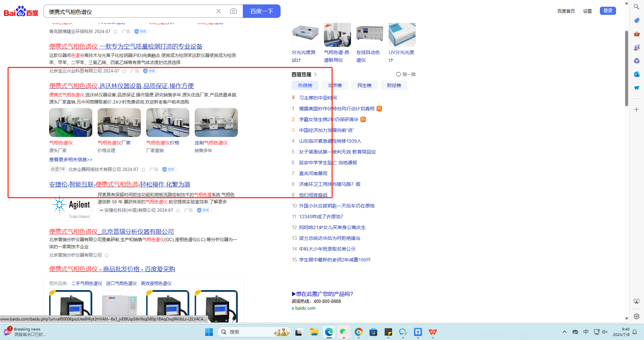The height and width of the screenshot is (340, 644).
Task: Open the 查看更多相关信息 link
Action: tap(71, 160)
